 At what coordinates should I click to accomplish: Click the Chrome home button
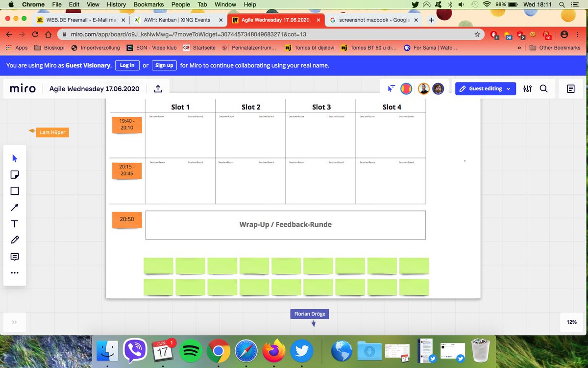[48, 35]
